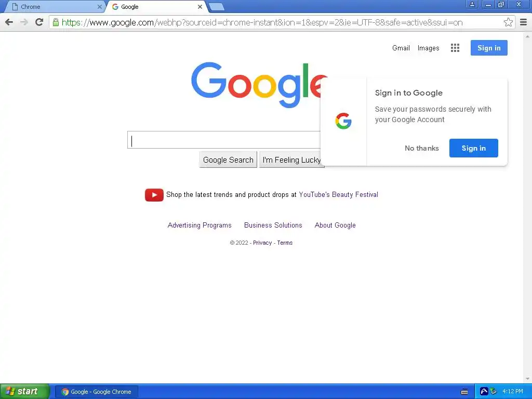
Task: Click the Google G logo in the popup
Action: (343, 121)
